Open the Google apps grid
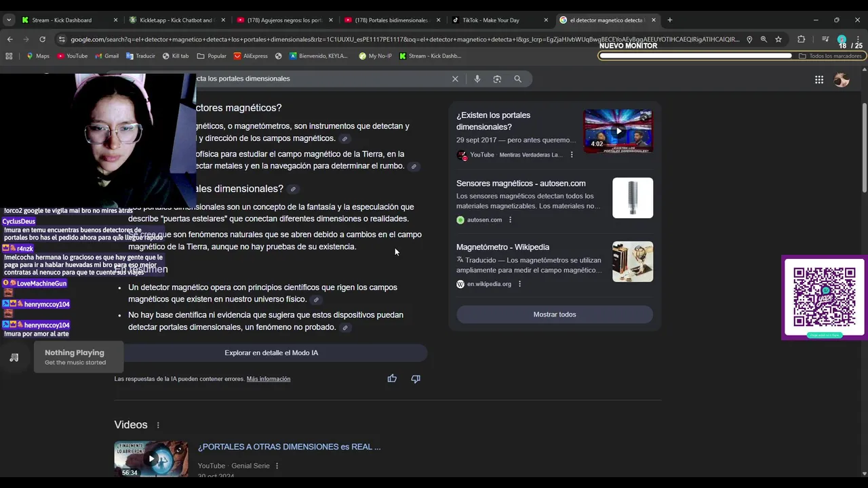Screen dimensions: 868x488 coord(819,80)
